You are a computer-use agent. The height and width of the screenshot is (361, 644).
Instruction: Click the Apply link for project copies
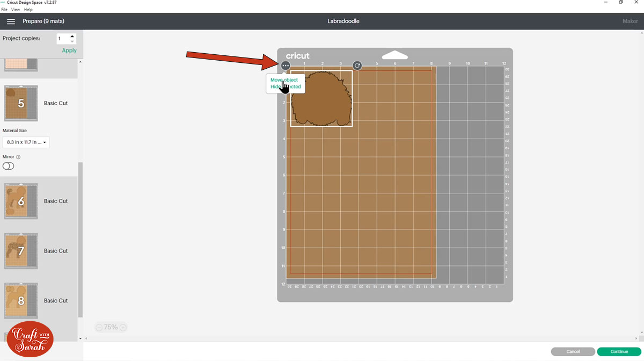point(69,50)
